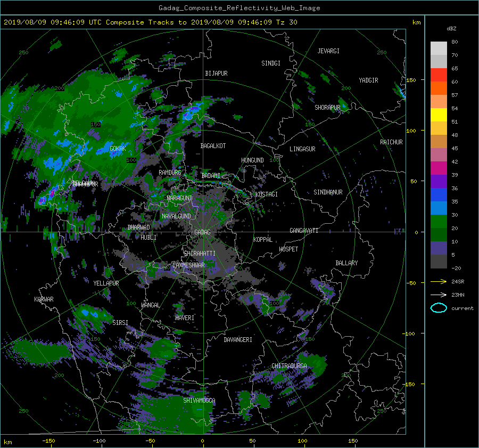
Task: Pick the purple 36-39 dBZ band
Action: [439, 182]
